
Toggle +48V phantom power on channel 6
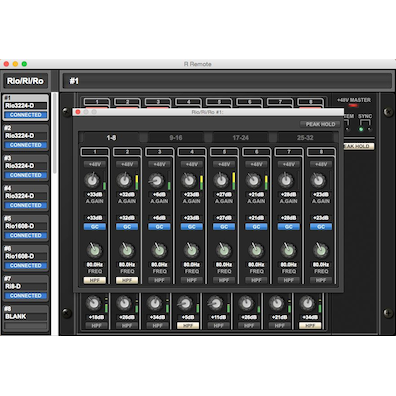(256, 164)
